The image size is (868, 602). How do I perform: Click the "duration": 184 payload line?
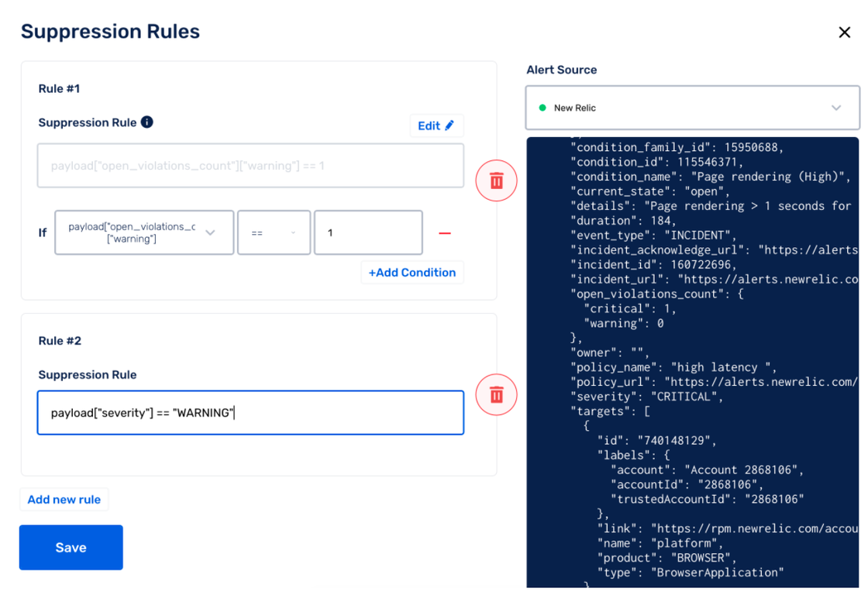(623, 221)
